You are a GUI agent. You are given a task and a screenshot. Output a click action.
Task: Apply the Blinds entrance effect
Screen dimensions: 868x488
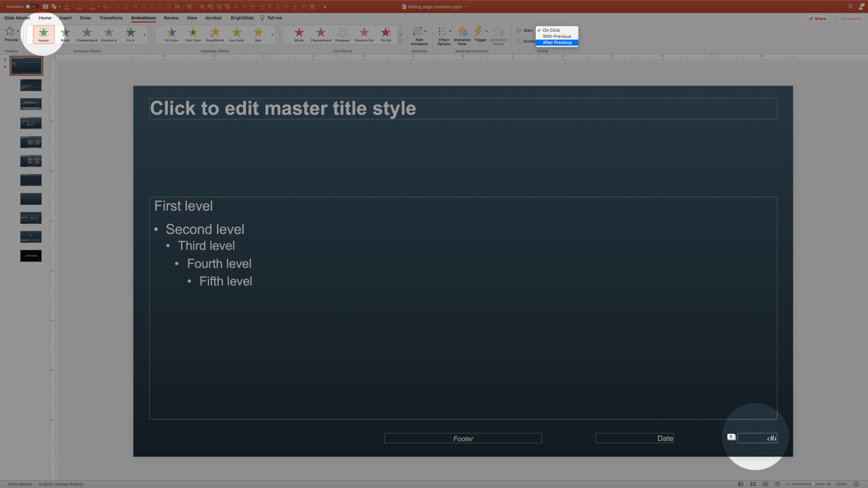65,35
